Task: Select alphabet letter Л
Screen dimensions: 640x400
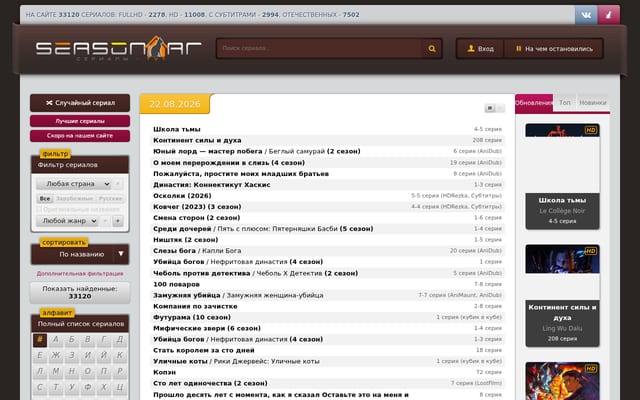Action: (x=40, y=371)
